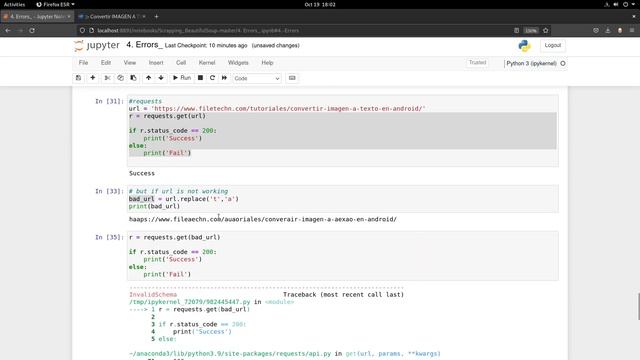Click the (unsaved changes) status text
Screen dimensions: 640x360
[x=276, y=45]
